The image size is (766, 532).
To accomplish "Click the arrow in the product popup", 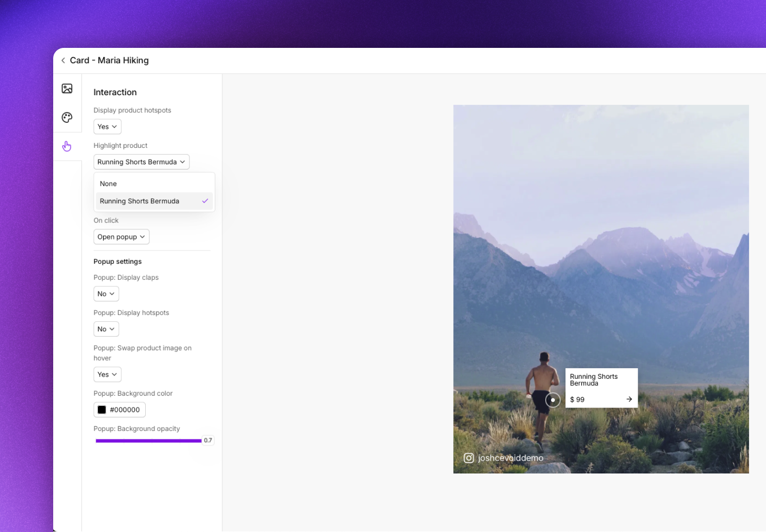I will 629,399.
